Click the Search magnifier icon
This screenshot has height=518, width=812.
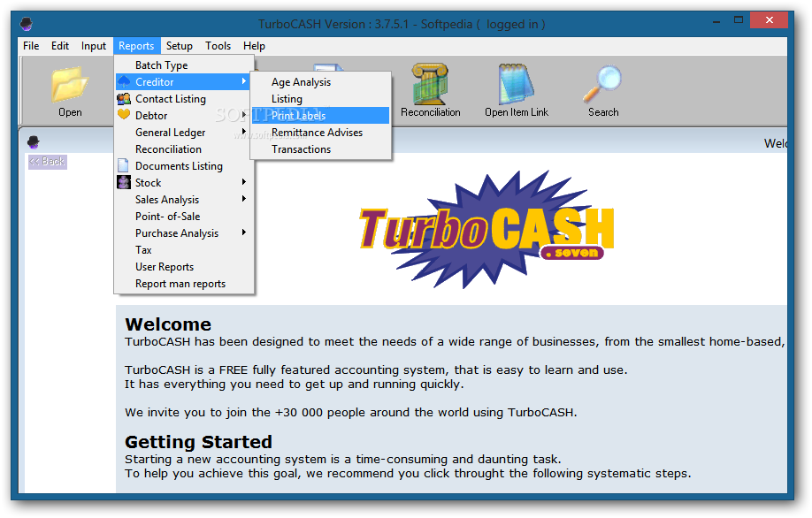point(602,84)
